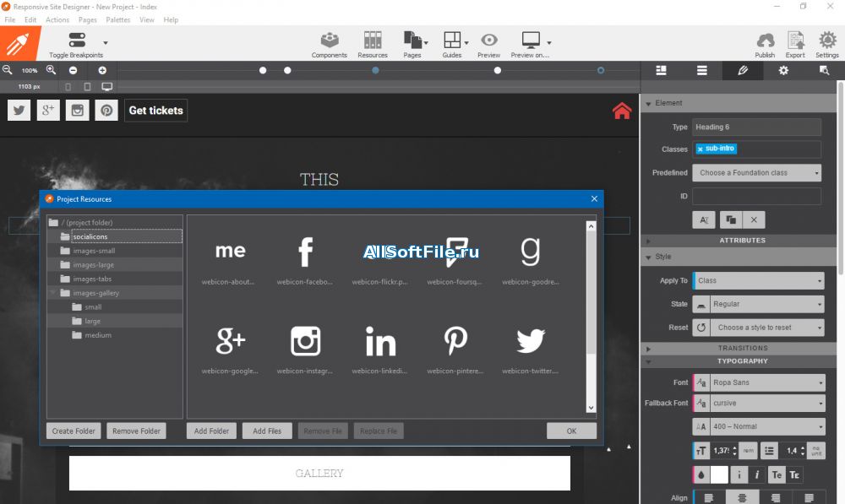The width and height of the screenshot is (845, 504).
Task: Select right text alignment
Action: coord(776,498)
